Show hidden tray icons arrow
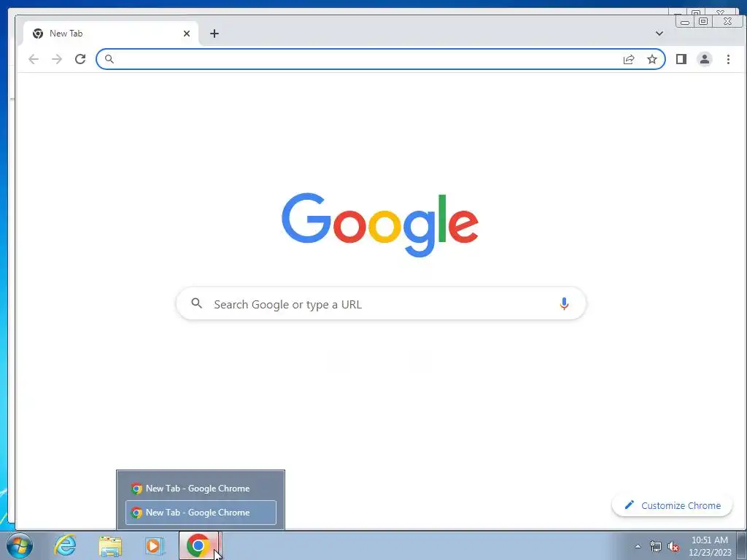The height and width of the screenshot is (560, 747). tap(638, 546)
